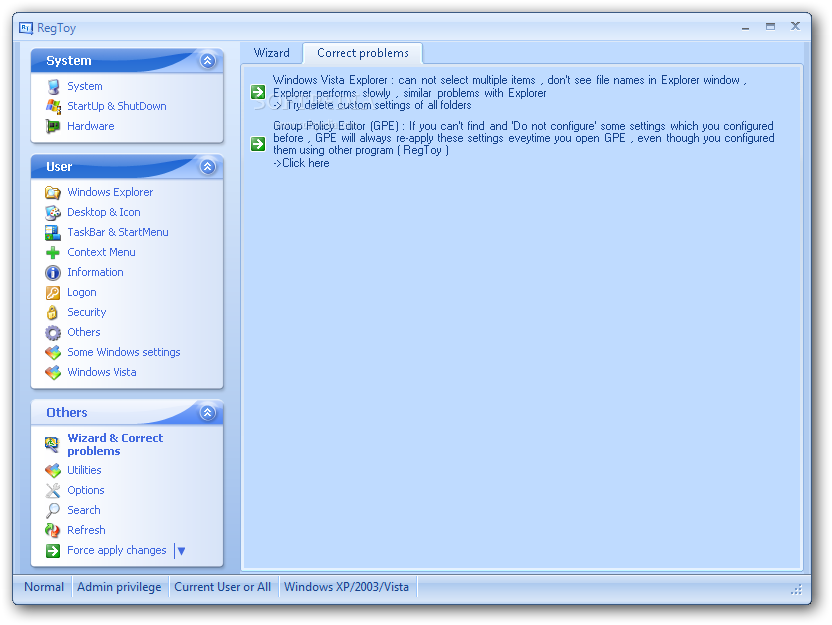The height and width of the screenshot is (625, 832).
Task: Click the StartUp & ShutDown flag icon
Action: (x=53, y=106)
